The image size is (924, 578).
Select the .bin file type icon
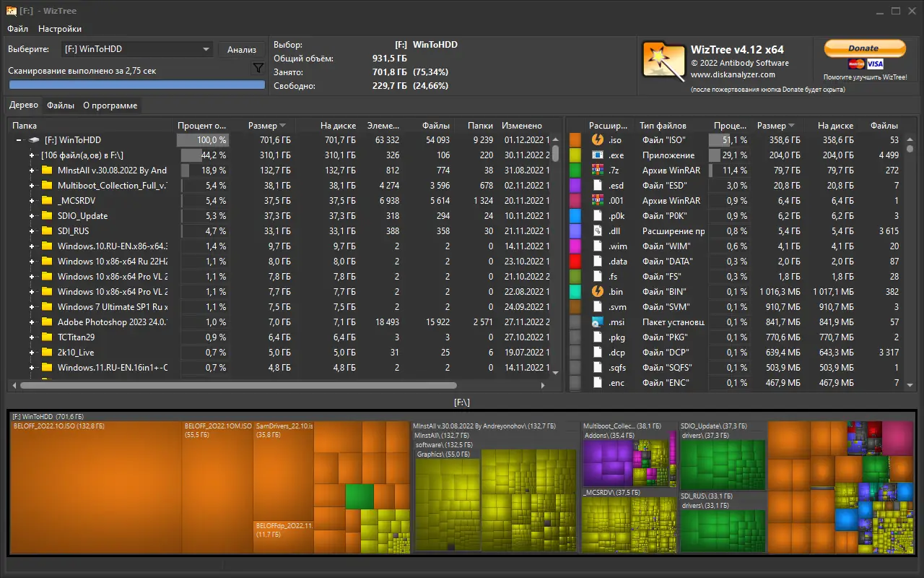[x=597, y=292]
